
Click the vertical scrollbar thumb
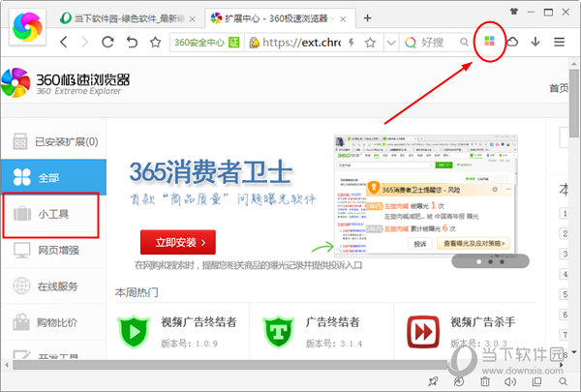tap(574, 103)
